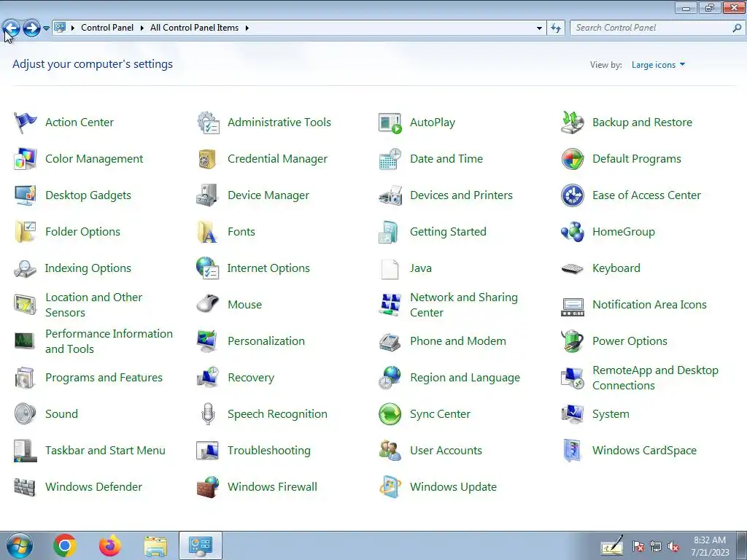Open the Region and Language link
The width and height of the screenshot is (747, 560).
pyautogui.click(x=465, y=378)
